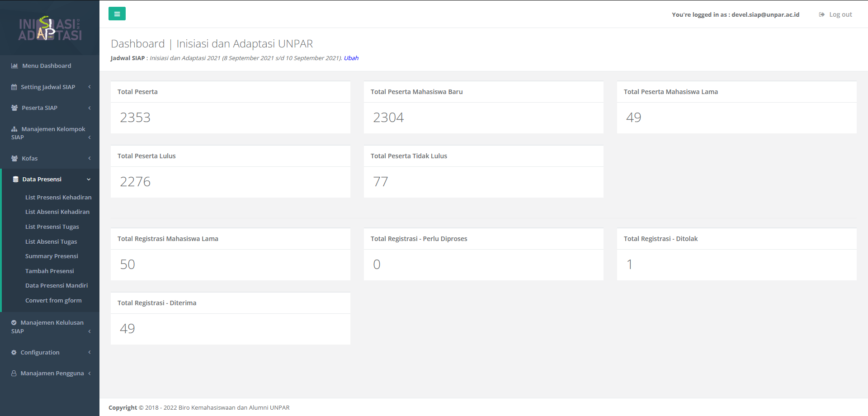Viewport: 868px width, 416px height.
Task: Expand Manajemen Kelulusan SIAP submenu
Action: point(90,331)
